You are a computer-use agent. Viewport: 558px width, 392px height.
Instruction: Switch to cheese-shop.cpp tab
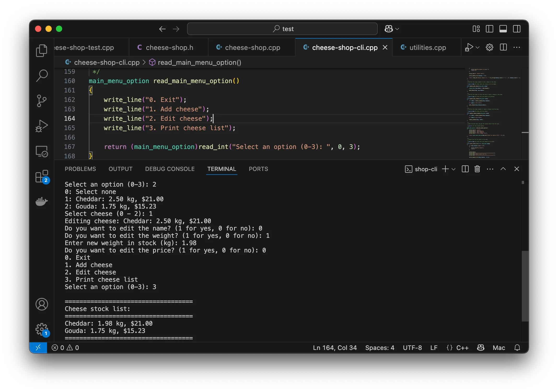[x=252, y=48]
